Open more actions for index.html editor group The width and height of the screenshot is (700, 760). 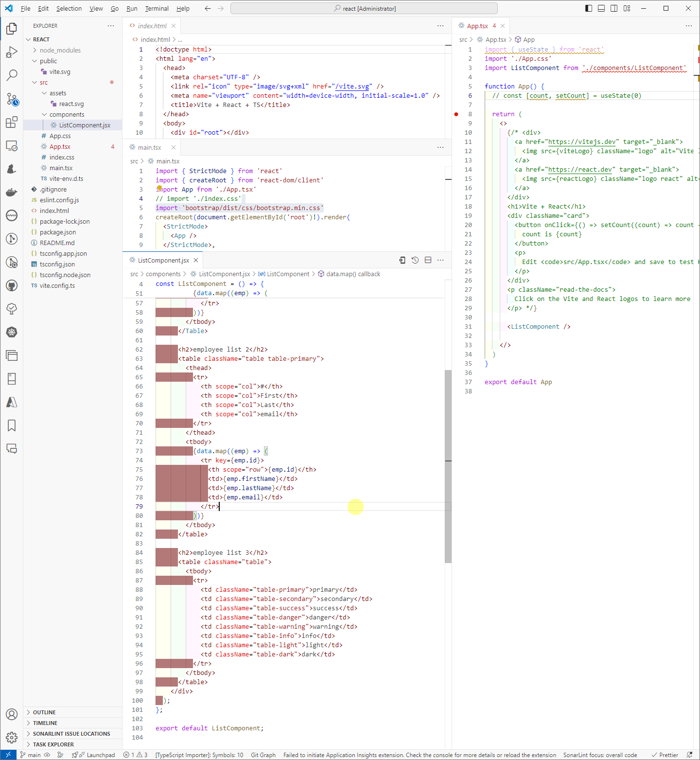click(x=440, y=26)
